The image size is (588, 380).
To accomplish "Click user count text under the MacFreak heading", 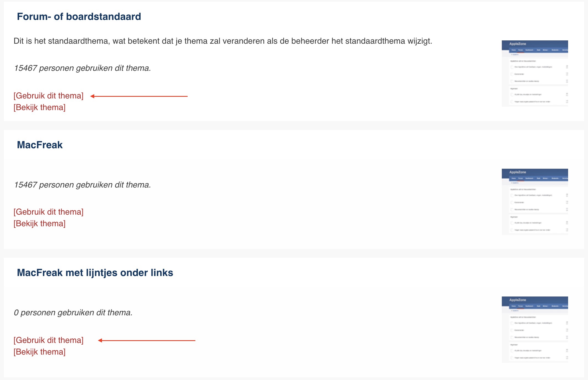I will (x=82, y=185).
